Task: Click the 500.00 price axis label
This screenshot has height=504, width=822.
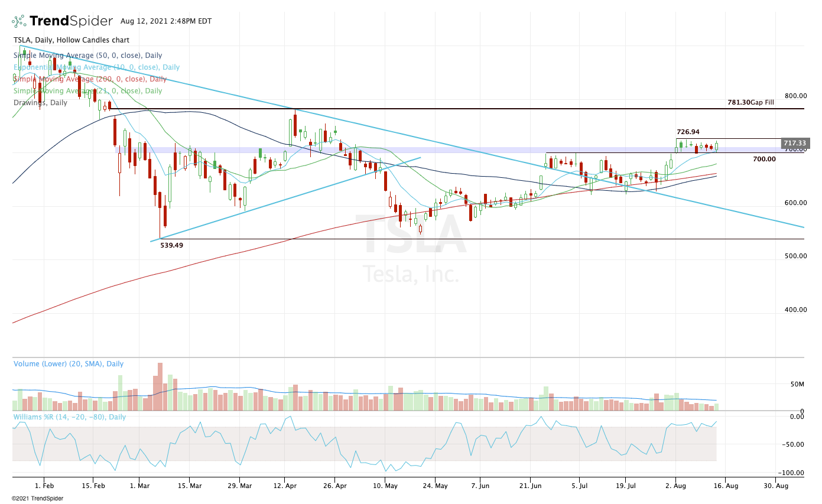Action: 795,256
